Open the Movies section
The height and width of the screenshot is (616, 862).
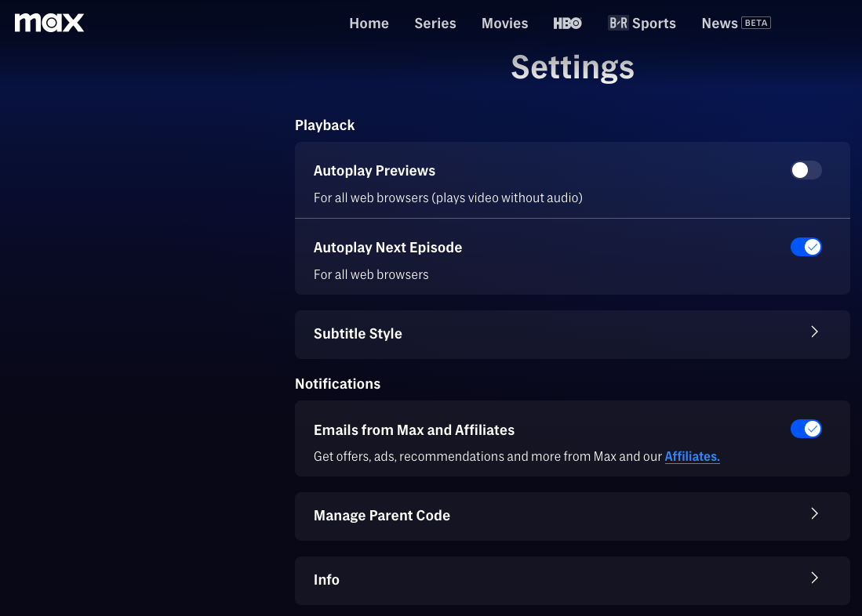point(504,23)
